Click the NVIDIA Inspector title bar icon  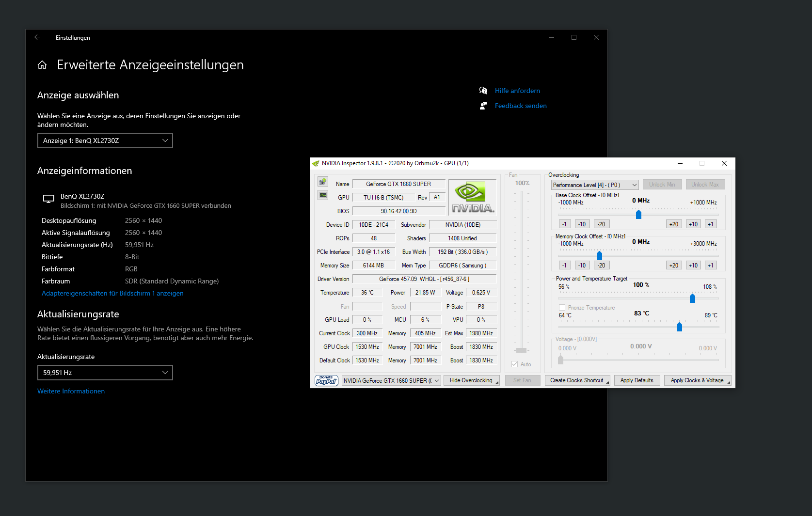[x=316, y=163]
